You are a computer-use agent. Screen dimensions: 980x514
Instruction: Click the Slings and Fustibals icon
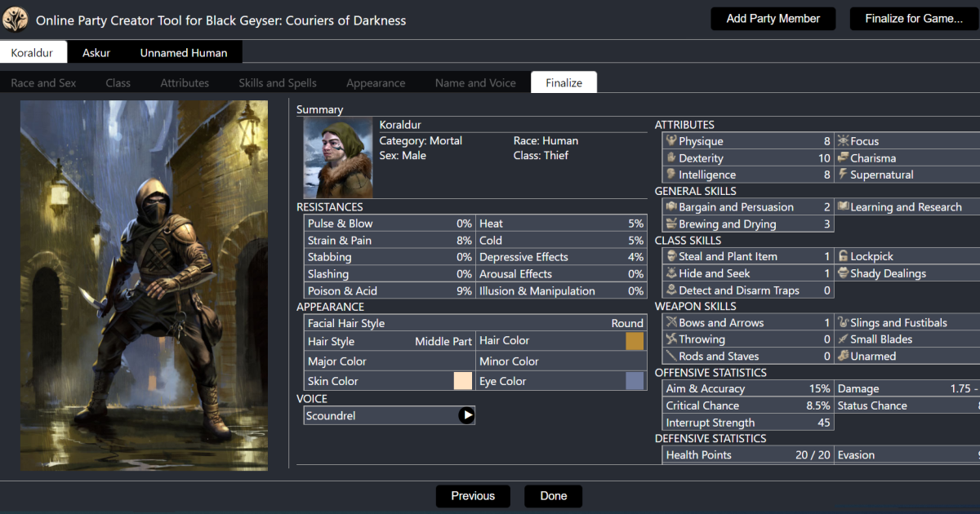[x=843, y=323]
